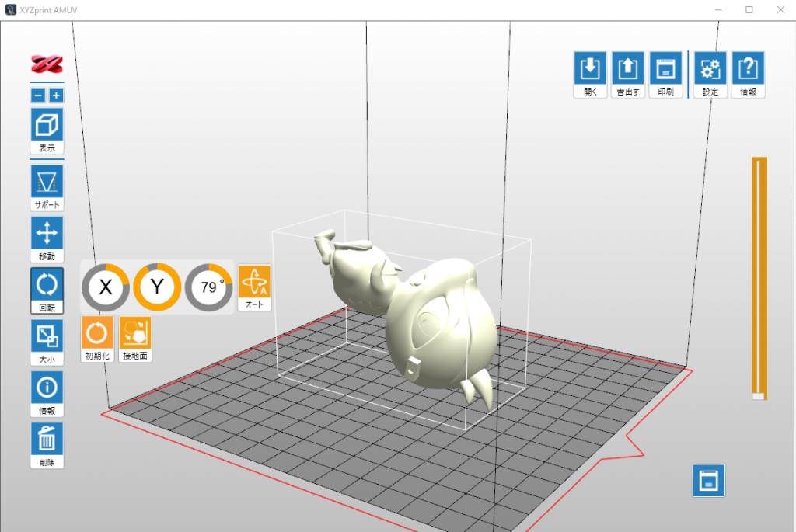Select the 移動 move tool
The width and height of the screenshot is (796, 532).
[x=47, y=239]
